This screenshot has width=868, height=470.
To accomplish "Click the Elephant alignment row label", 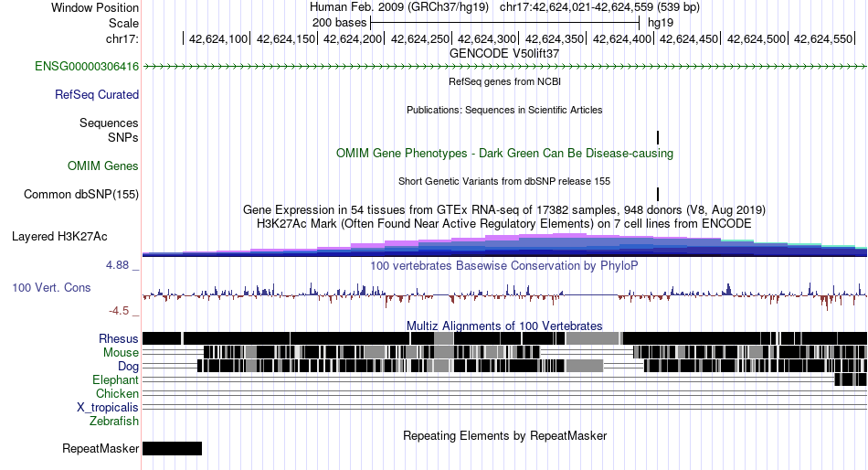I will click(x=115, y=380).
